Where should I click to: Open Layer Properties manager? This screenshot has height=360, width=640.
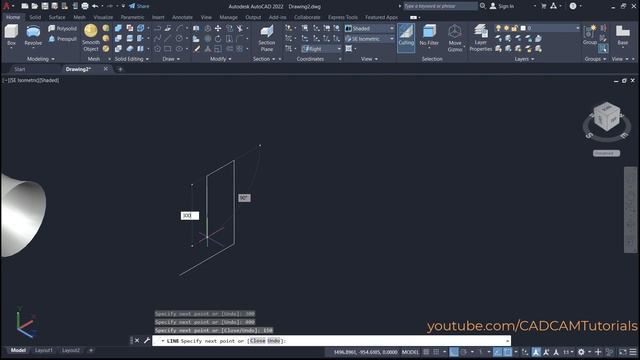[480, 38]
